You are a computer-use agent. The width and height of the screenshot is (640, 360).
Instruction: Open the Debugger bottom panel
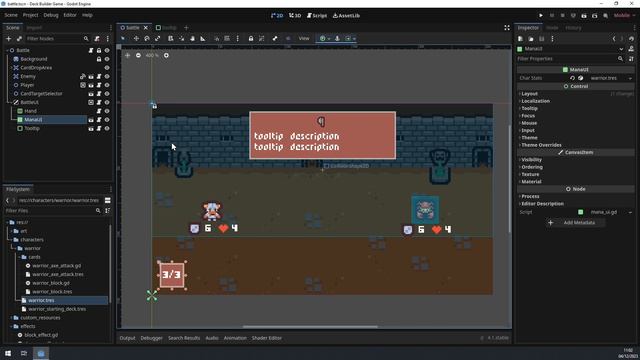[151, 338]
